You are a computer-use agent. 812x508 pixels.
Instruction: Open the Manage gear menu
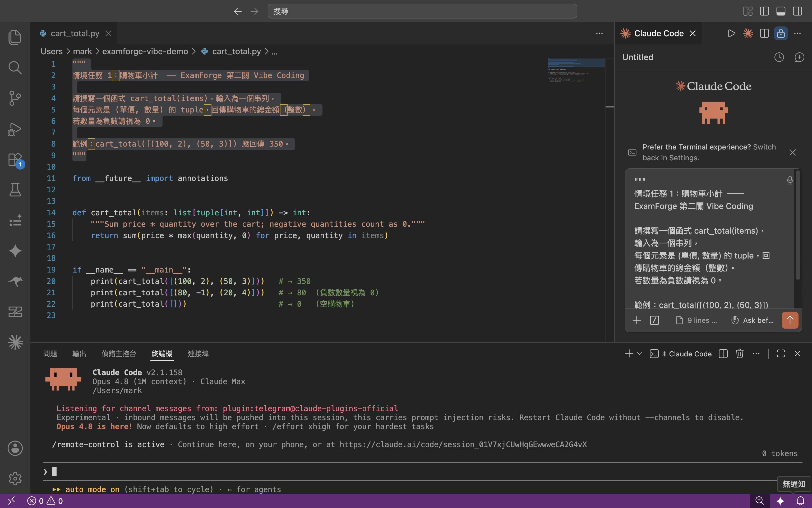coord(15,478)
